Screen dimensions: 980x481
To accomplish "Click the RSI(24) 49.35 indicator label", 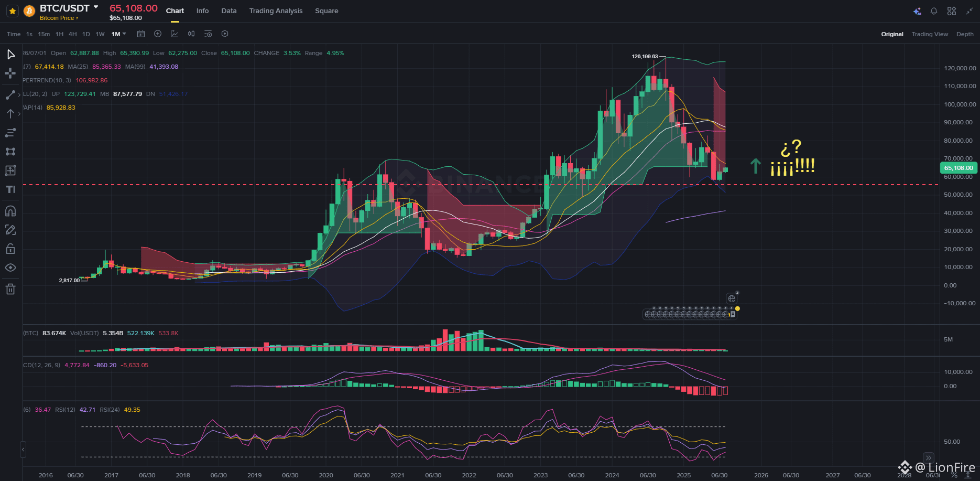I will click(120, 410).
